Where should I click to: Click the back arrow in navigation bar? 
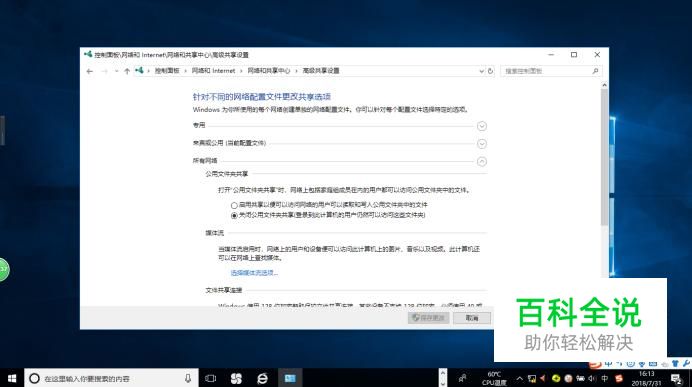(x=90, y=71)
